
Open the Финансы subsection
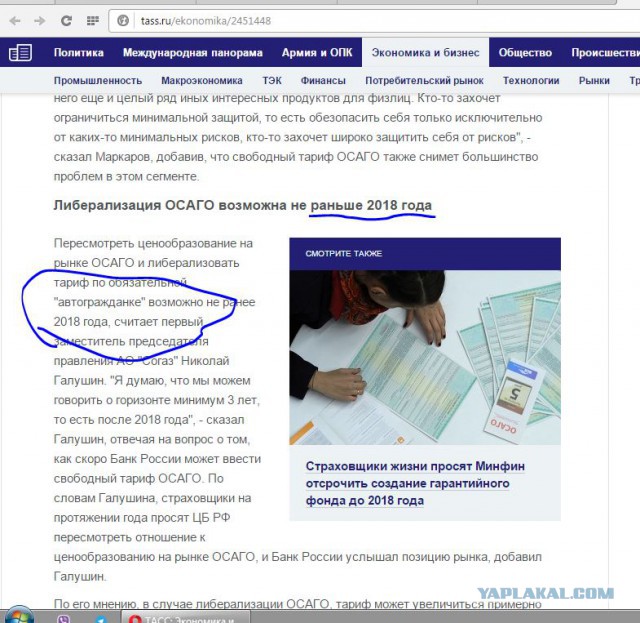click(323, 80)
